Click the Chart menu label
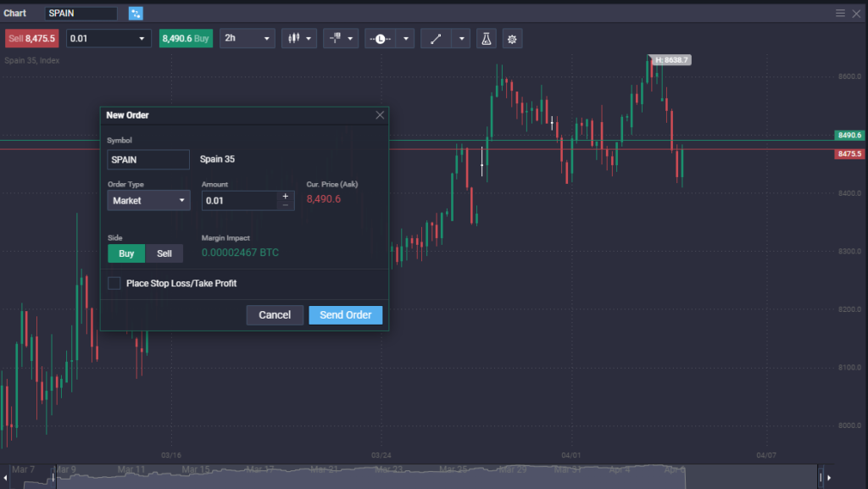This screenshot has width=868, height=489. (x=15, y=13)
